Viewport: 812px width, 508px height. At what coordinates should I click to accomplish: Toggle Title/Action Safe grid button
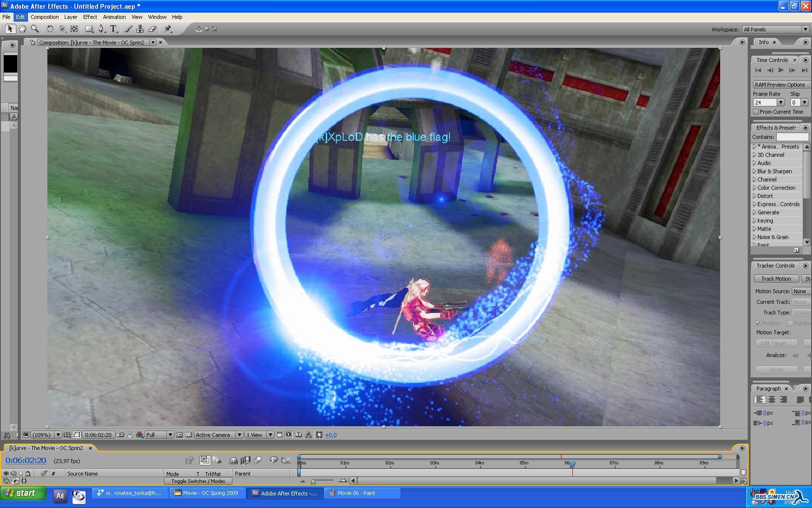pos(67,435)
